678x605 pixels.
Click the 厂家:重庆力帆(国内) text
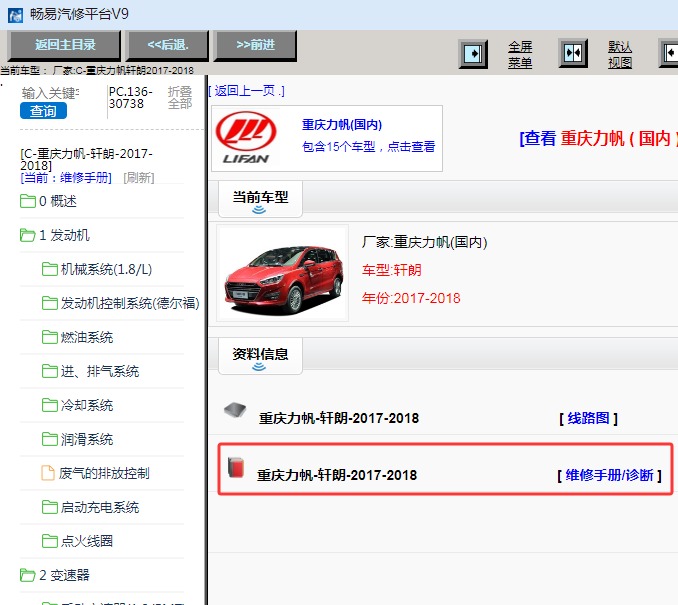point(425,242)
